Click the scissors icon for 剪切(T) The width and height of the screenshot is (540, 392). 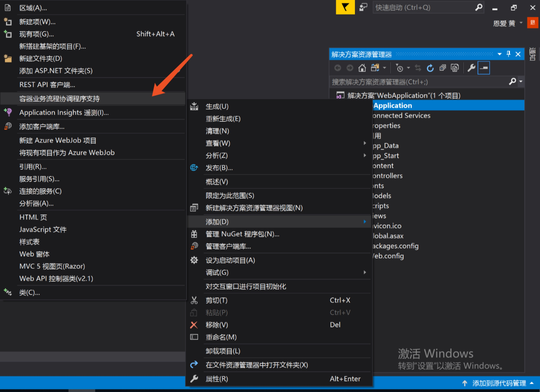click(x=194, y=300)
